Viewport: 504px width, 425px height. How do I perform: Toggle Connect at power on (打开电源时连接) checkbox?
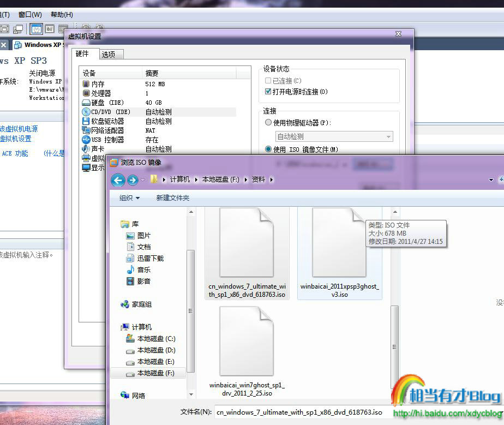tap(268, 91)
